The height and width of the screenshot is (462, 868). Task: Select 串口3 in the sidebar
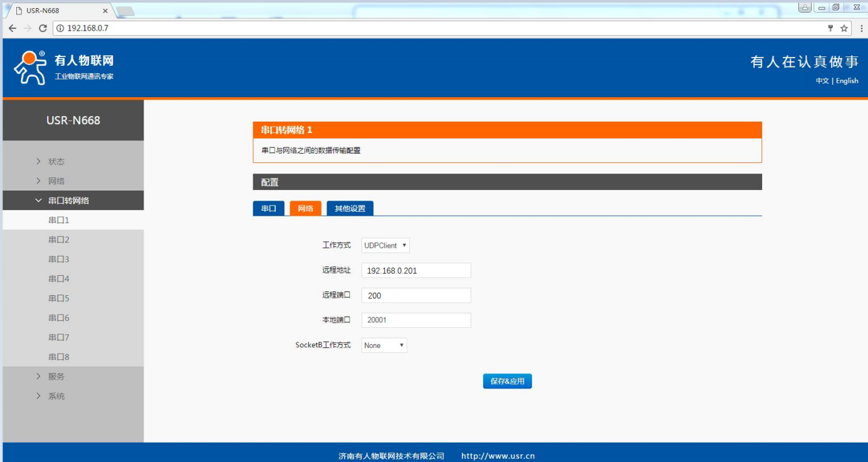pyautogui.click(x=59, y=260)
